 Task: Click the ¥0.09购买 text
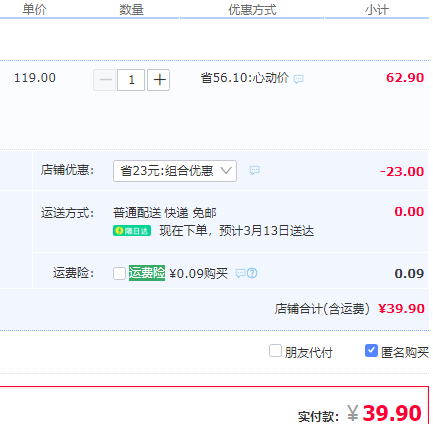199,274
